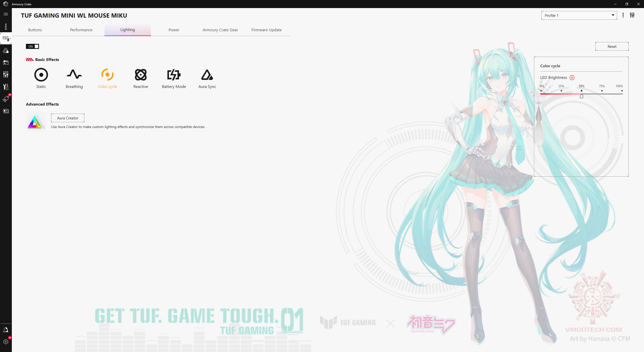Enable the Aura Sync effect
The width and height of the screenshot is (644, 352).
207,75
